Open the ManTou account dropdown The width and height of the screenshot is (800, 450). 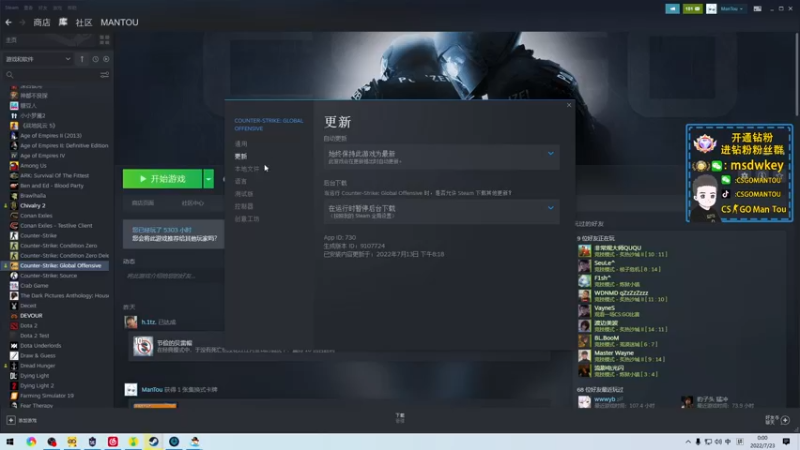732,9
